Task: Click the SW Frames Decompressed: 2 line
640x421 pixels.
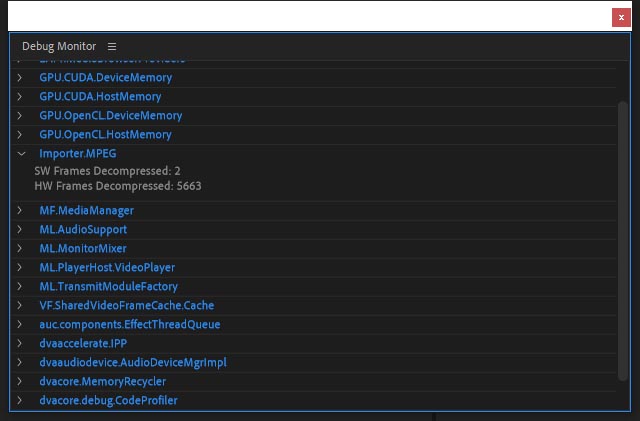Action: click(107, 171)
